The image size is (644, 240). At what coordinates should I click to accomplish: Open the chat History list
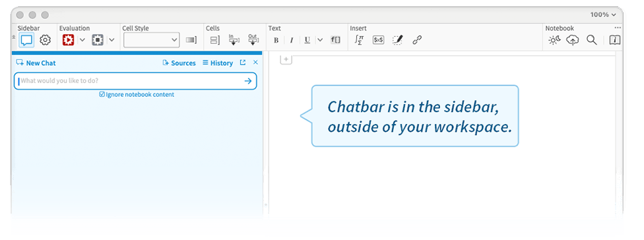click(218, 63)
